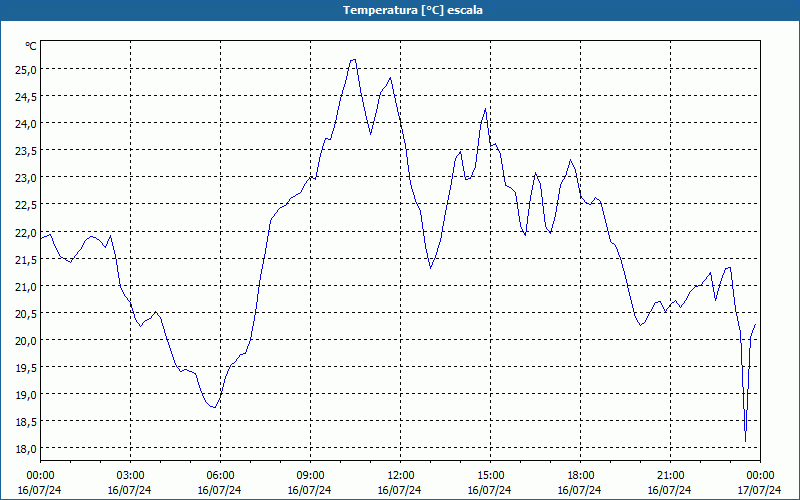Pick the 21,5 temperature axis label
Image resolution: width=800 pixels, height=500 pixels.
26,259
